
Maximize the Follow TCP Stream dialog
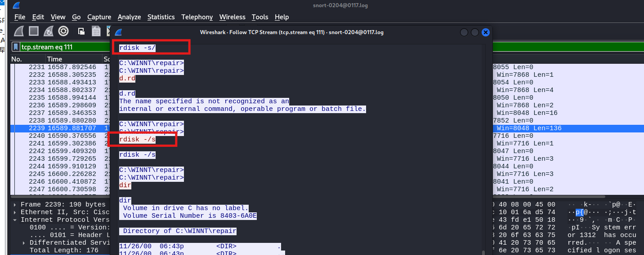(475, 32)
